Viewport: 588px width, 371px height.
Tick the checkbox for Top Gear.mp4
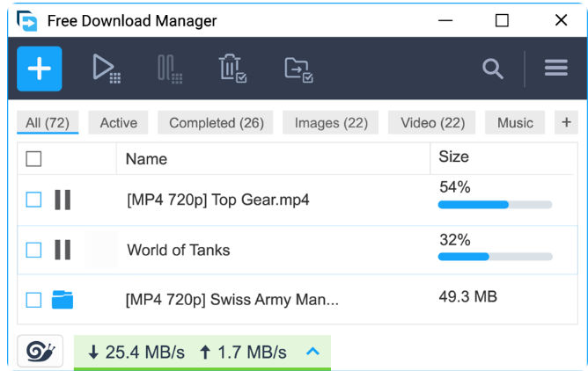pyautogui.click(x=33, y=200)
